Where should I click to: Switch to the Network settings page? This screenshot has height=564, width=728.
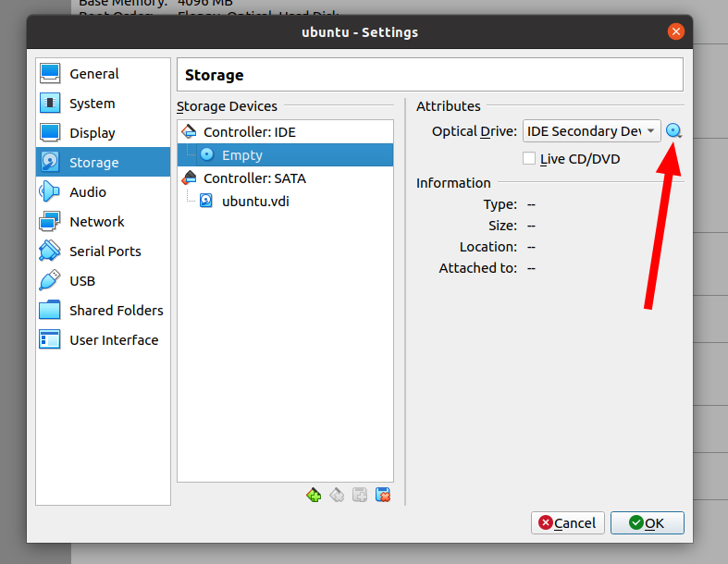(96, 222)
